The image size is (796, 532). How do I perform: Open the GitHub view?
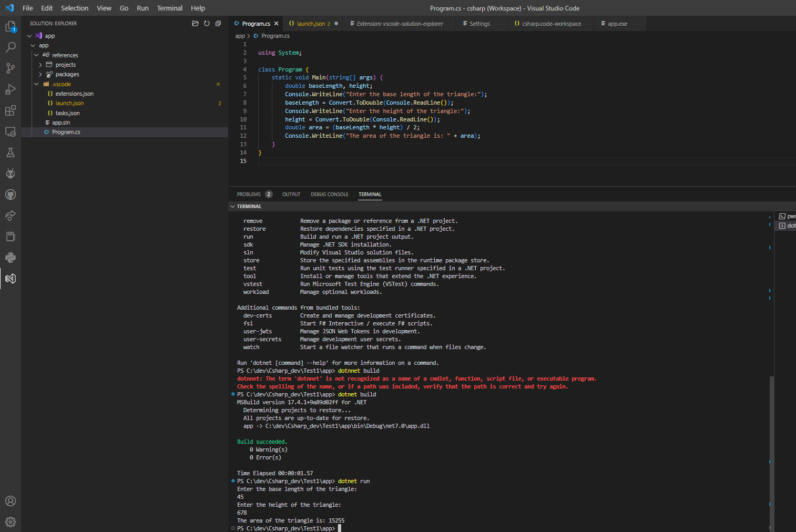[x=11, y=195]
